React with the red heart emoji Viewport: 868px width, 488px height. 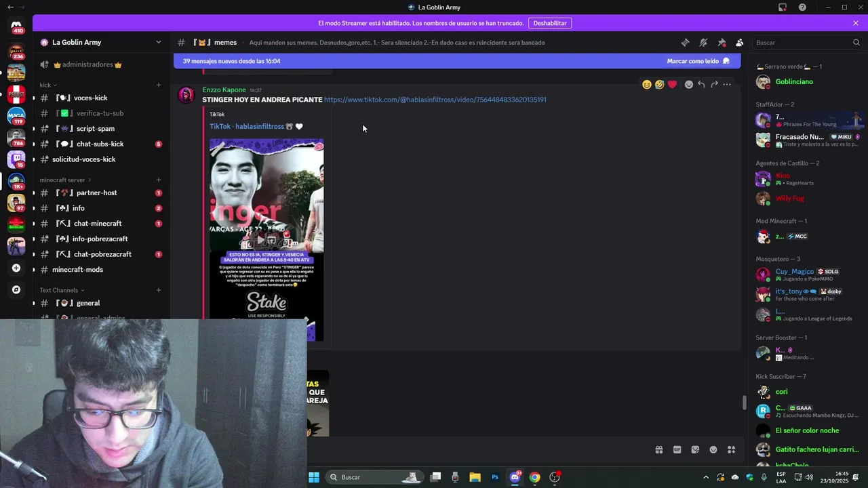672,85
